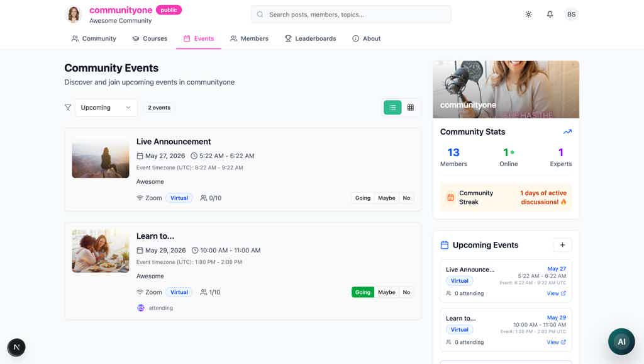Open the Learn to... event title

[x=155, y=236]
